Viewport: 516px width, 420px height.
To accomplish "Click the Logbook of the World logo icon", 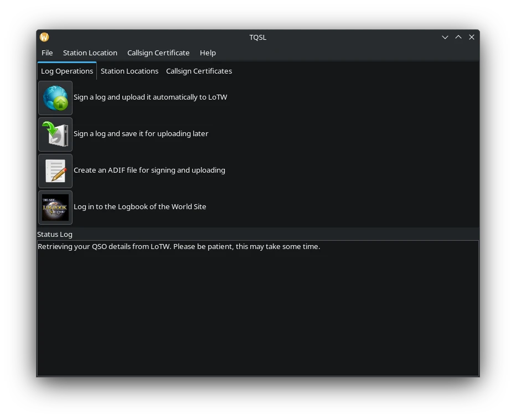I will [55, 207].
